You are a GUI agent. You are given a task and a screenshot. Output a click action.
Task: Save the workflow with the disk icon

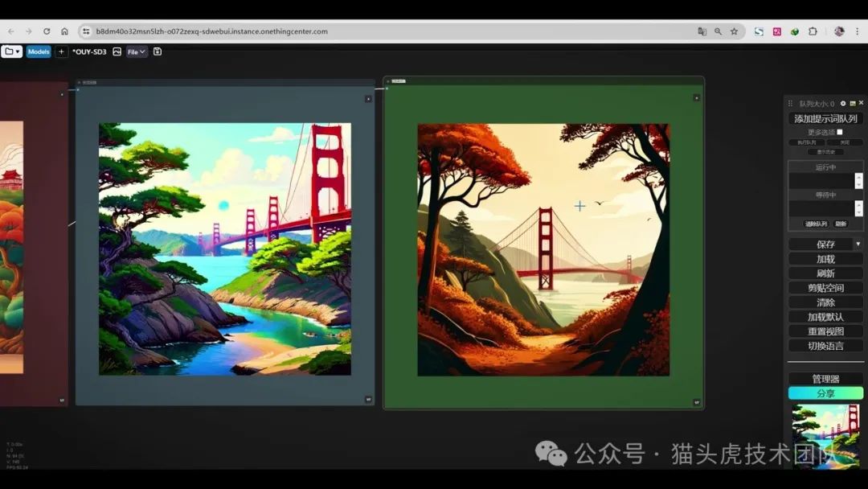(x=158, y=51)
